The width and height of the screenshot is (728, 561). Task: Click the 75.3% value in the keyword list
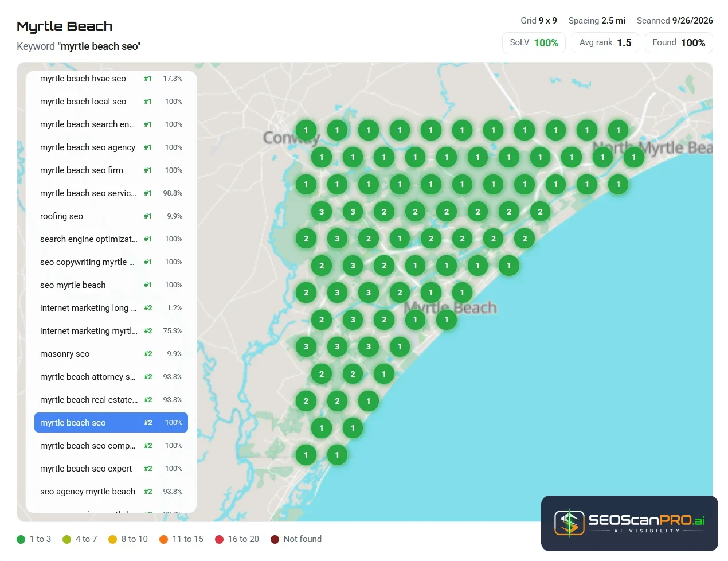[173, 331]
